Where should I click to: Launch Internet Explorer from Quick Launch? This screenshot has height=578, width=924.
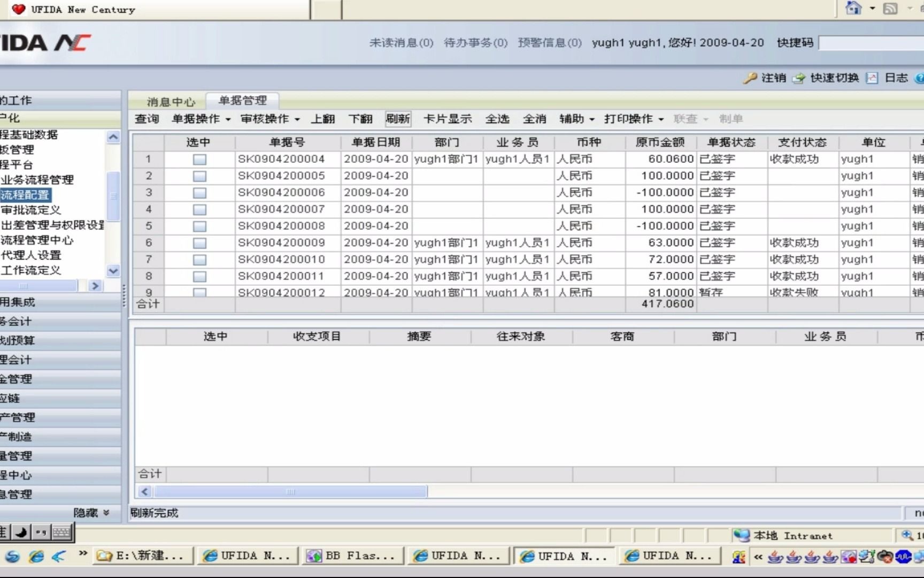36,557
